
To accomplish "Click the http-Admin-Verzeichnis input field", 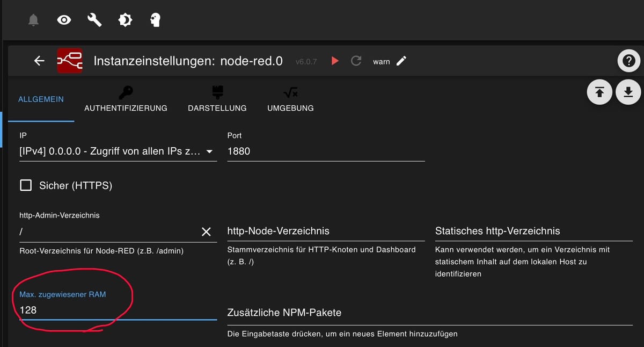I will point(109,232).
